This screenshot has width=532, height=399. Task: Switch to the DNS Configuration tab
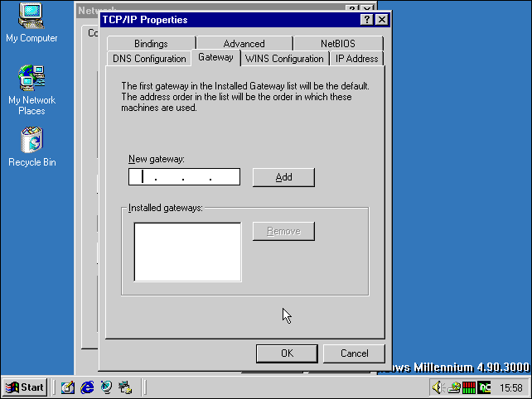click(x=149, y=59)
